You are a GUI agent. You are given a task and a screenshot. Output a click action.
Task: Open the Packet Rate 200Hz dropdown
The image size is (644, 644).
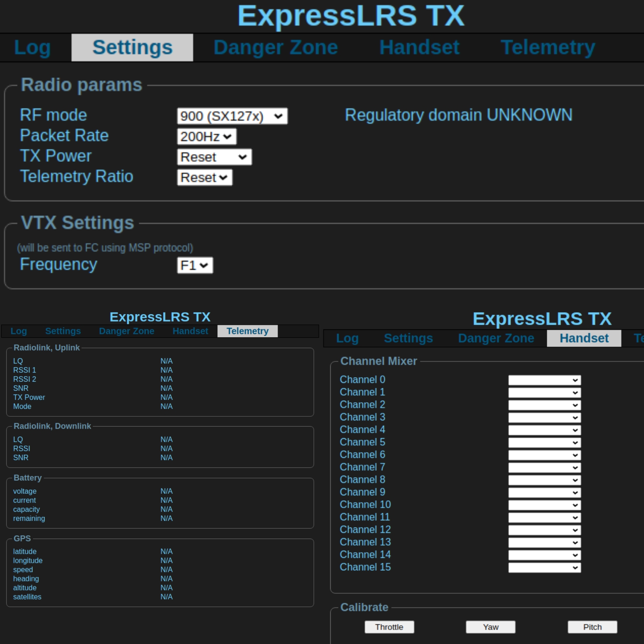point(207,137)
